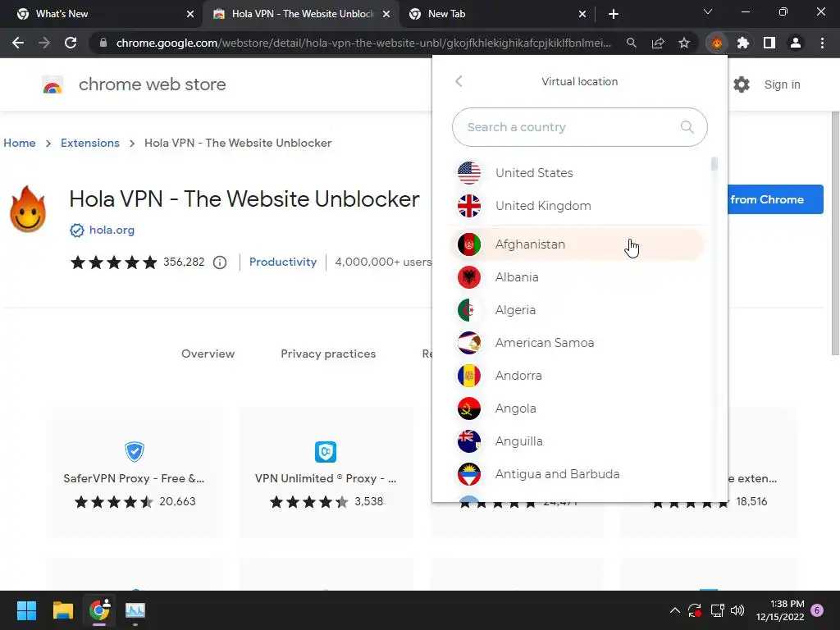Close the Hola VPN tab
This screenshot has height=630, width=840.
[386, 14]
